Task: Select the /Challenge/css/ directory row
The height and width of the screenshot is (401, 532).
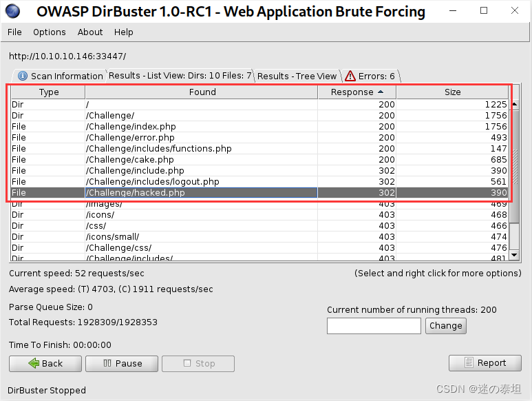Action: click(259, 248)
